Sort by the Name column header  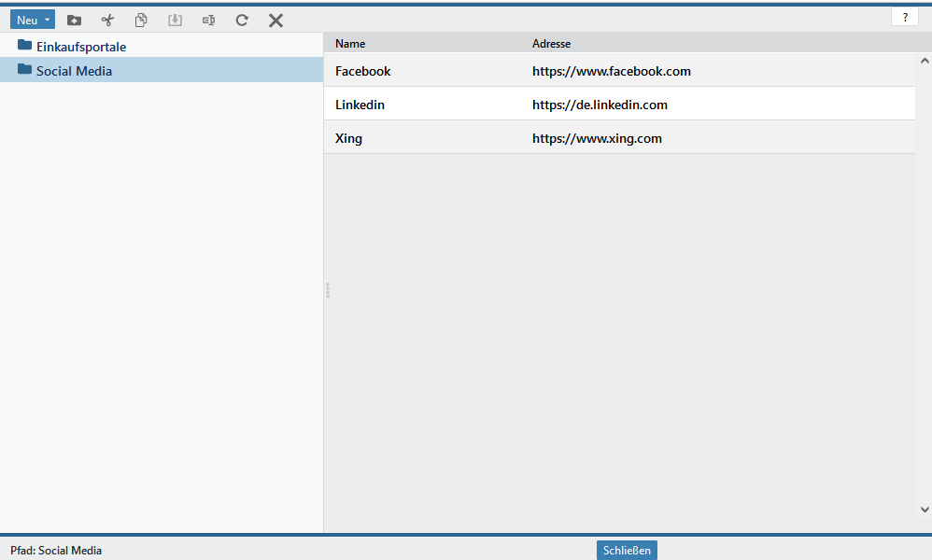(x=350, y=44)
